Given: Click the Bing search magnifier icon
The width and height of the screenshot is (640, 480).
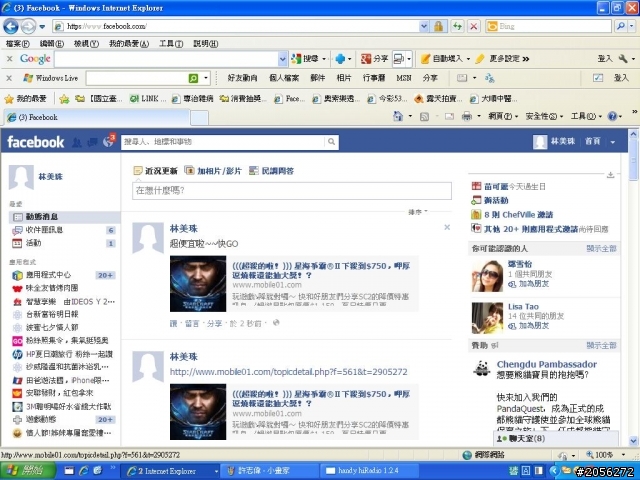Looking at the screenshot, I should click(620, 27).
